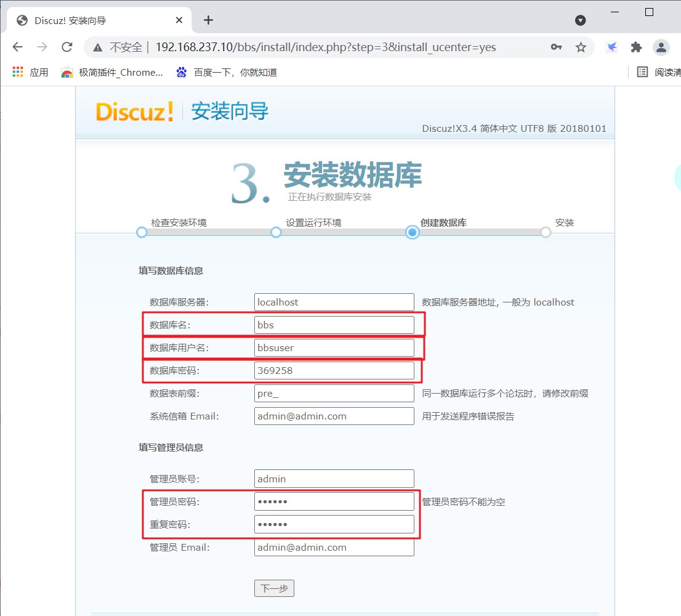
Task: Click the browser forward arrow
Action: pos(42,47)
